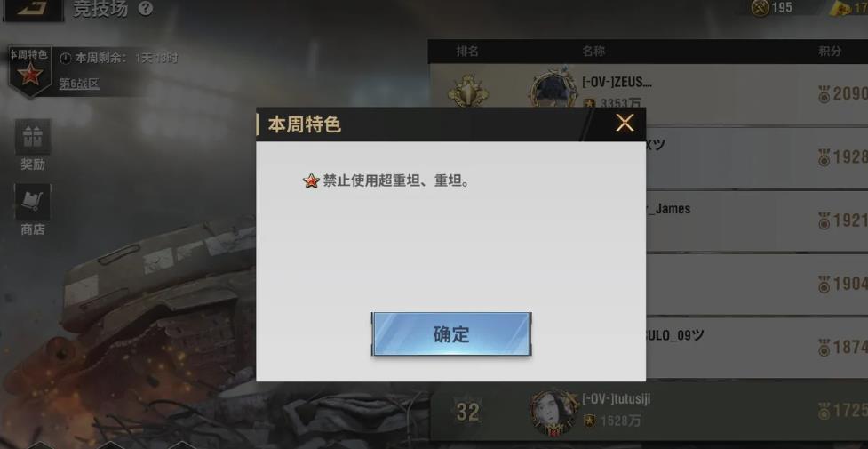Open the 第6战区 zone link

[79, 84]
